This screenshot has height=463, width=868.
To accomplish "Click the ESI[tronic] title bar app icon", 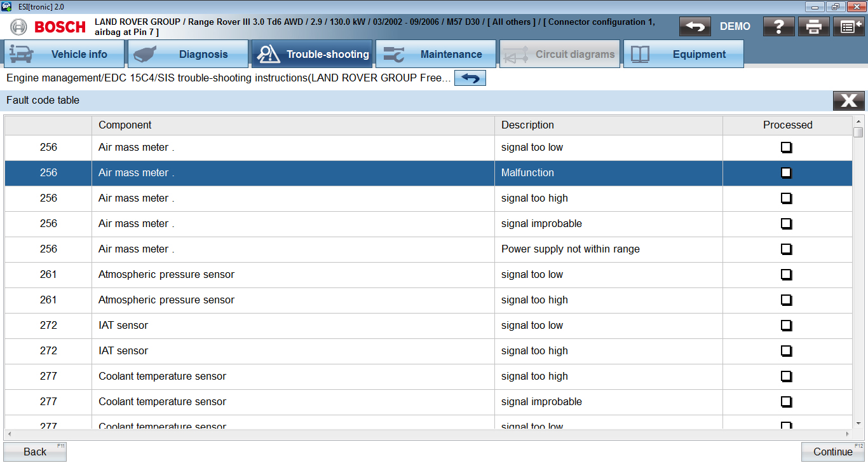I will (7, 6).
